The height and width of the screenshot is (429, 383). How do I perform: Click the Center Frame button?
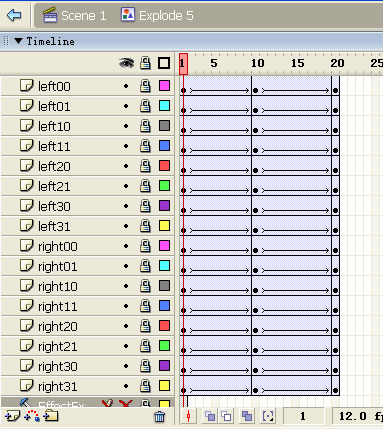(189, 416)
